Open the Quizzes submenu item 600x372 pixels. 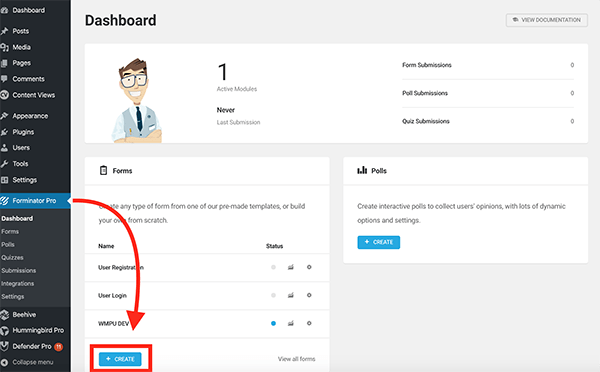(x=12, y=258)
